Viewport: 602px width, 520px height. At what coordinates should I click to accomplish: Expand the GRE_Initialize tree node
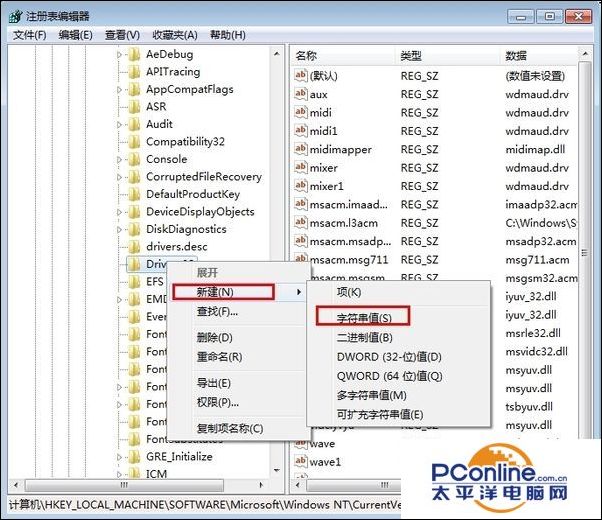pyautogui.click(x=119, y=457)
